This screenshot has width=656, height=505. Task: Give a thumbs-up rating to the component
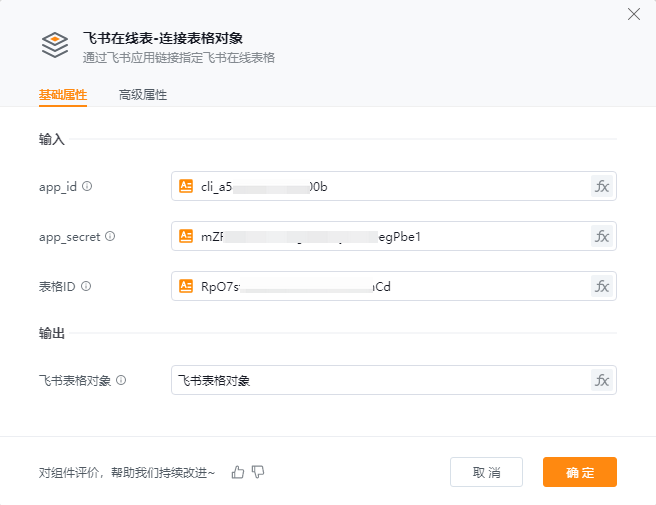click(x=238, y=472)
